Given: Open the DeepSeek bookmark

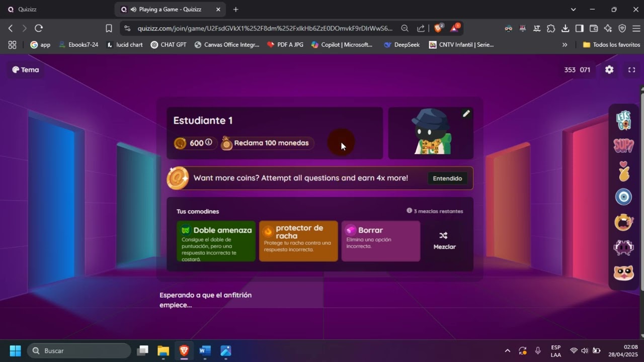Looking at the screenshot, I should pos(401,45).
